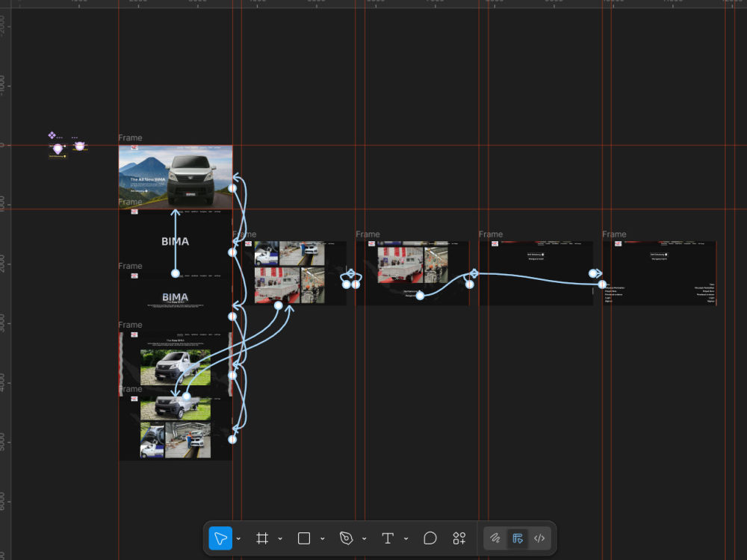Image resolution: width=747 pixels, height=560 pixels.
Task: Click the van hero frame thumbnail
Action: (176, 177)
